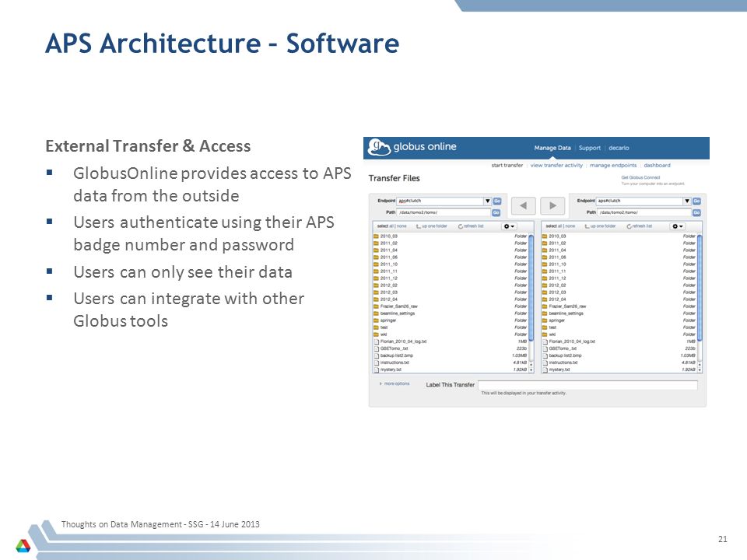Select wkl folder icon in right pane
This screenshot has width=747, height=560.
[545, 334]
